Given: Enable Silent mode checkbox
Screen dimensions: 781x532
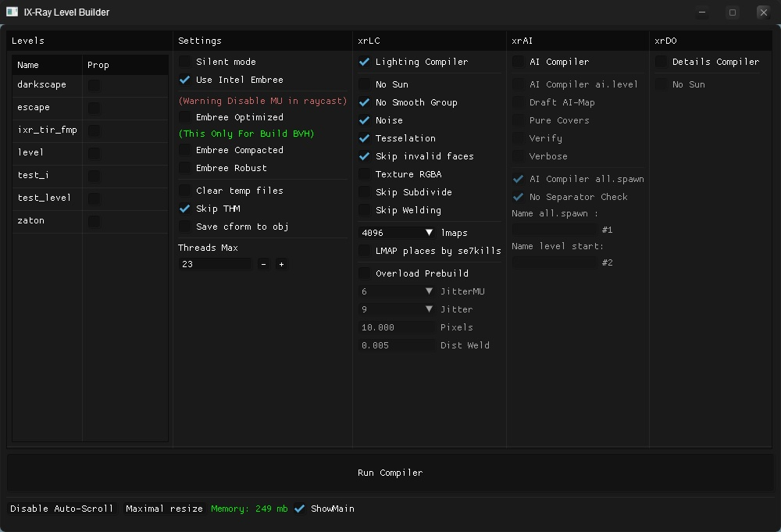Looking at the screenshot, I should pyautogui.click(x=185, y=62).
